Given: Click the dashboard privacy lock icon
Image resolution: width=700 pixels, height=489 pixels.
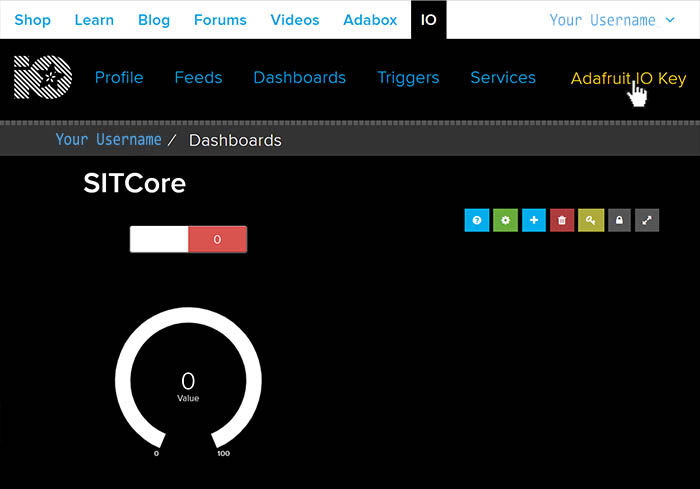Looking at the screenshot, I should tap(619, 220).
